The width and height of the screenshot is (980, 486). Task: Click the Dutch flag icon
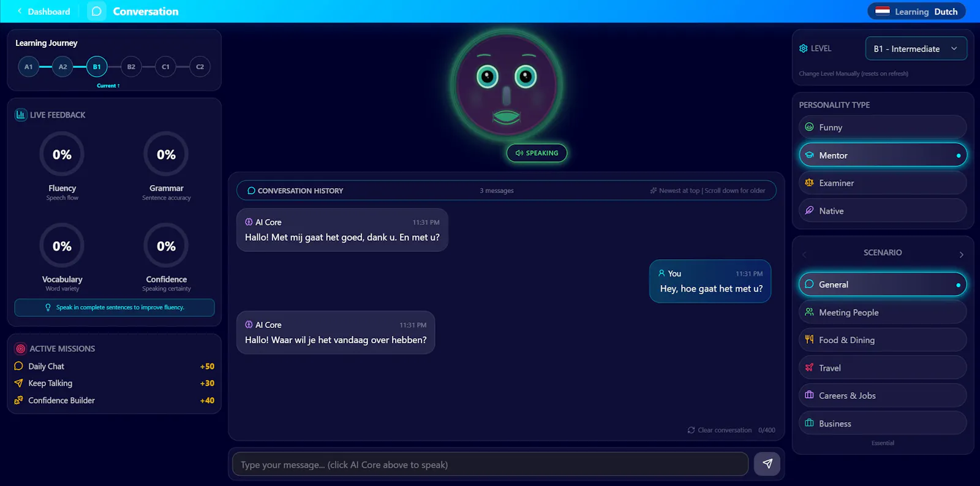click(x=883, y=11)
